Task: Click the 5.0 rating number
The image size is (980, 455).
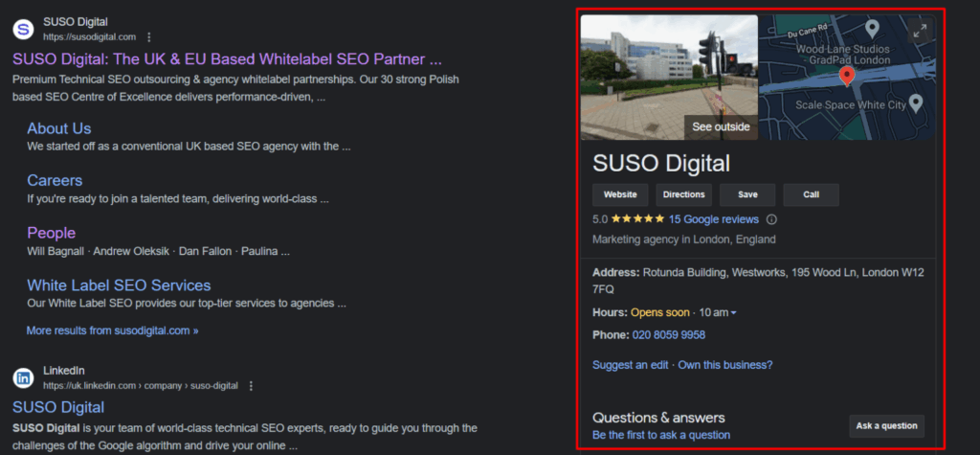Action: coord(600,219)
